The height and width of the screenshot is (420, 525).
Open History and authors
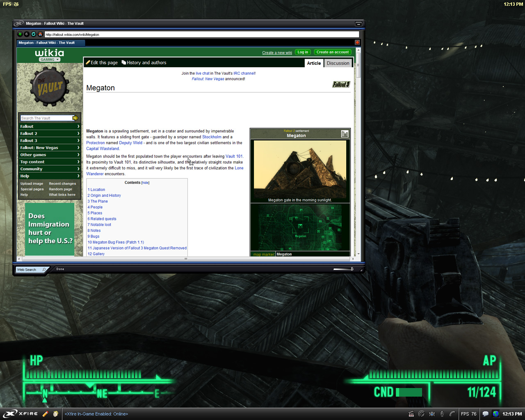(144, 63)
